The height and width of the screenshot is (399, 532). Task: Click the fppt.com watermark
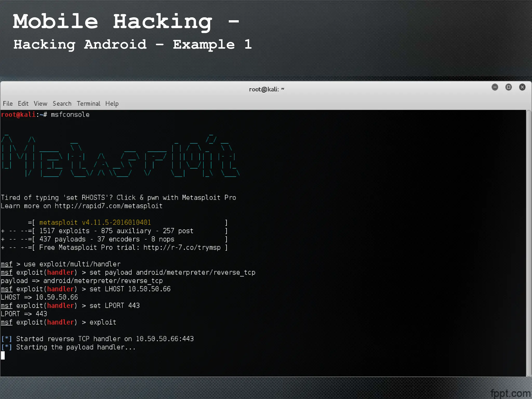[510, 393]
